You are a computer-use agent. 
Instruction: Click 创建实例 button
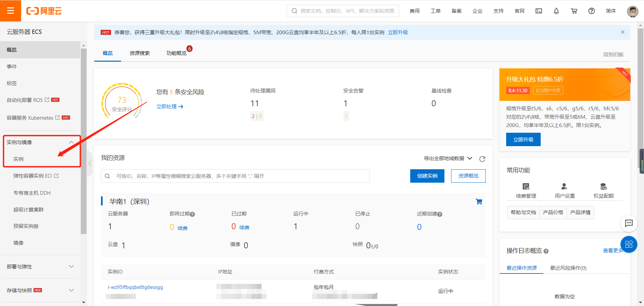tap(427, 176)
